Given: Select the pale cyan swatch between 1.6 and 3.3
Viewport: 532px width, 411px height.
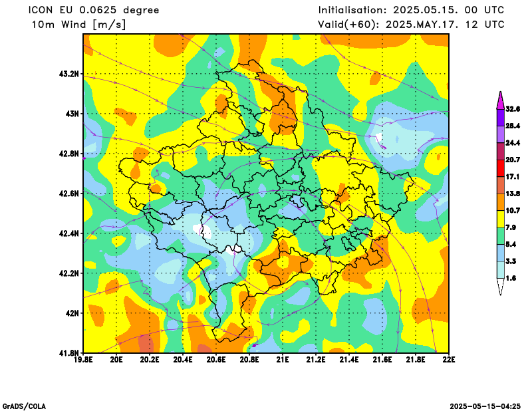Looking at the screenshot, I should point(501,270).
